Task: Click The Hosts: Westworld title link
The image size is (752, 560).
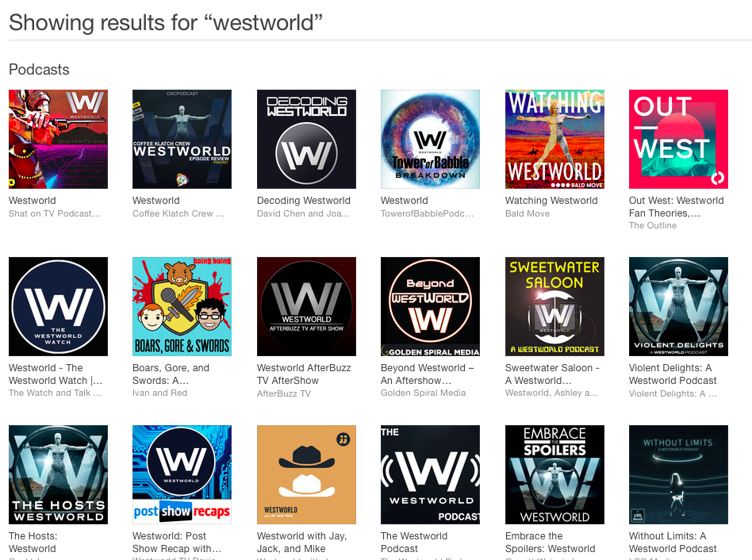Action: coord(33,543)
